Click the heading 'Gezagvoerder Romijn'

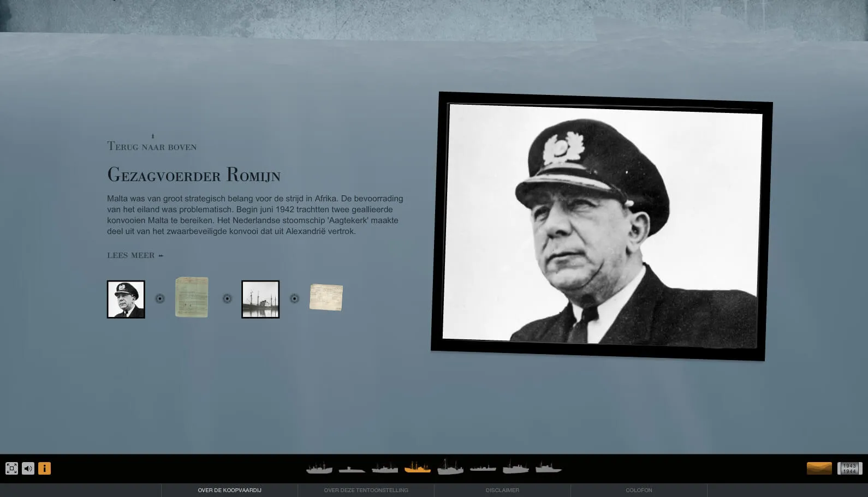194,175
